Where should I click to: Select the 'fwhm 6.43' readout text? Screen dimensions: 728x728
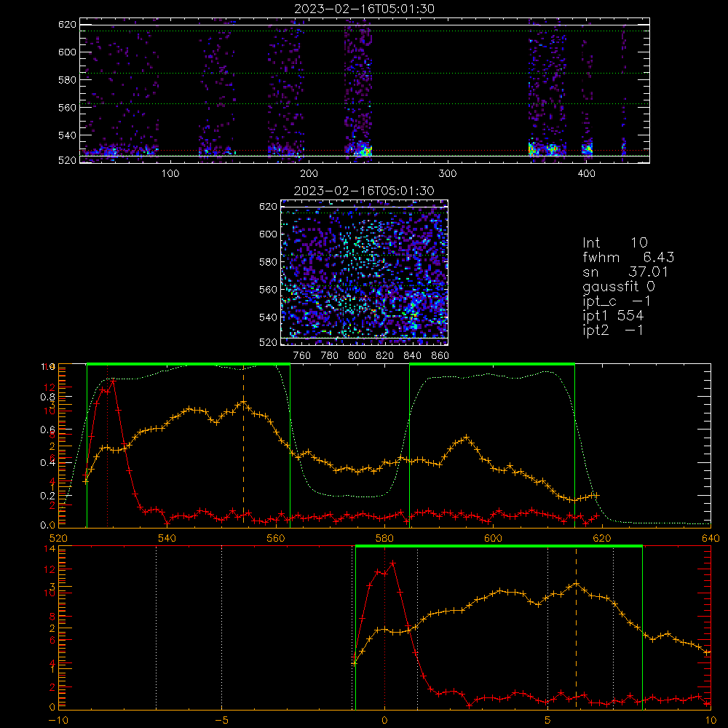(629, 257)
